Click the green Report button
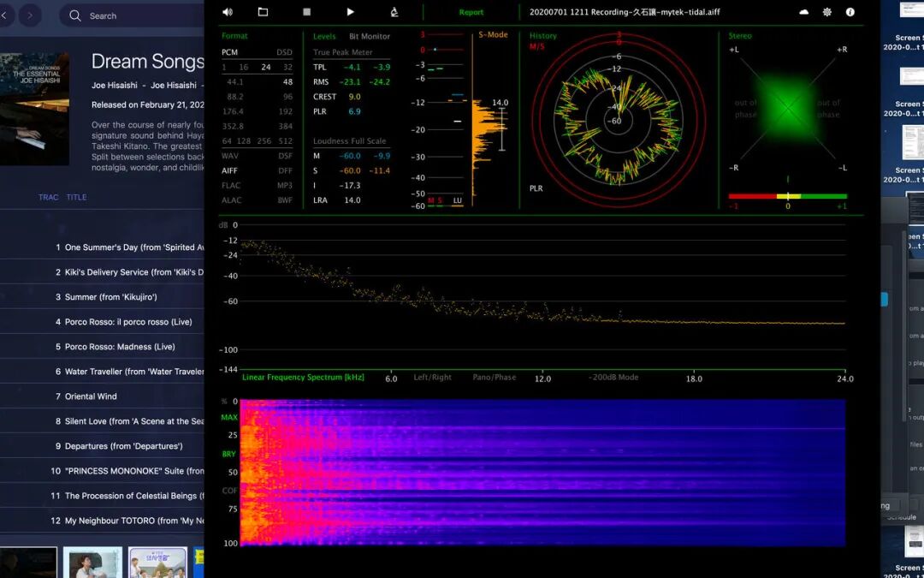Image resolution: width=924 pixels, height=578 pixels. tap(471, 13)
